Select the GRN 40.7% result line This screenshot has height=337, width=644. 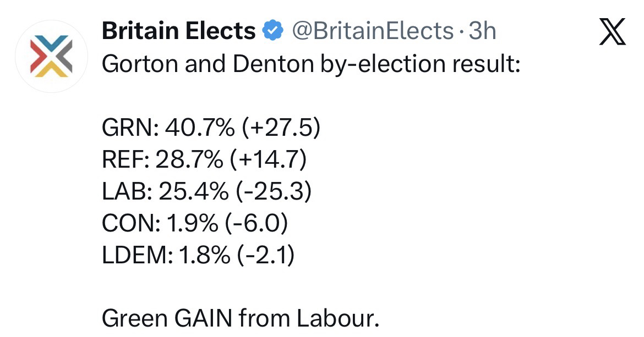pyautogui.click(x=211, y=128)
